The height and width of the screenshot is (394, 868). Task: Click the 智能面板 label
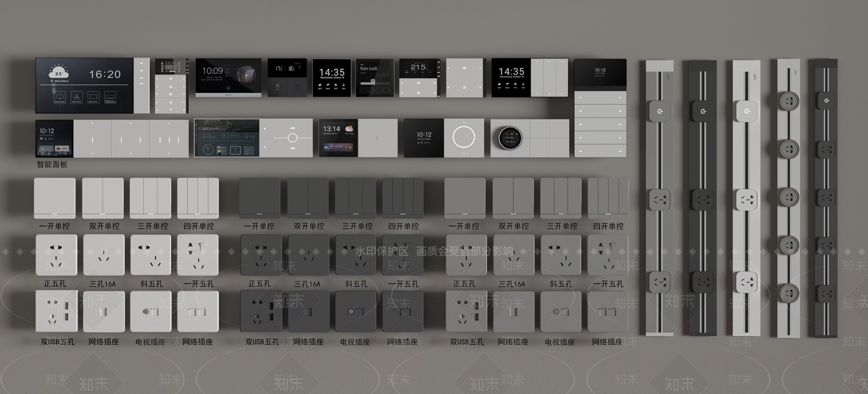52,164
